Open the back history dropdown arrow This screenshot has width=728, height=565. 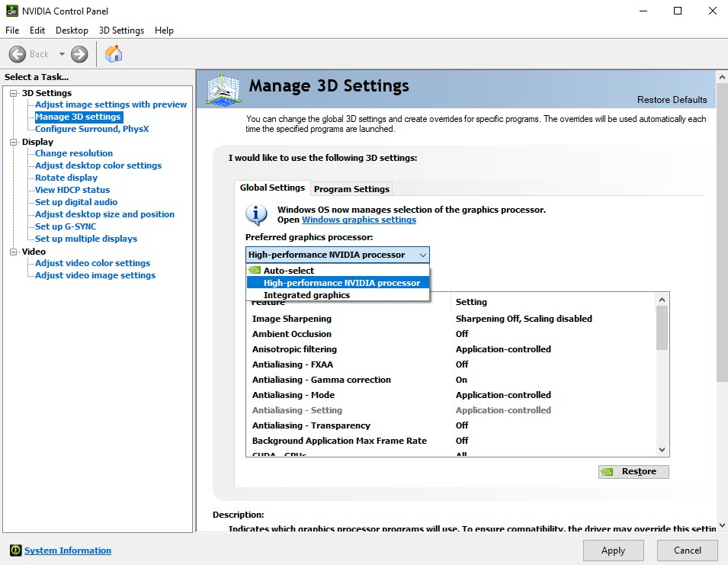(x=62, y=54)
